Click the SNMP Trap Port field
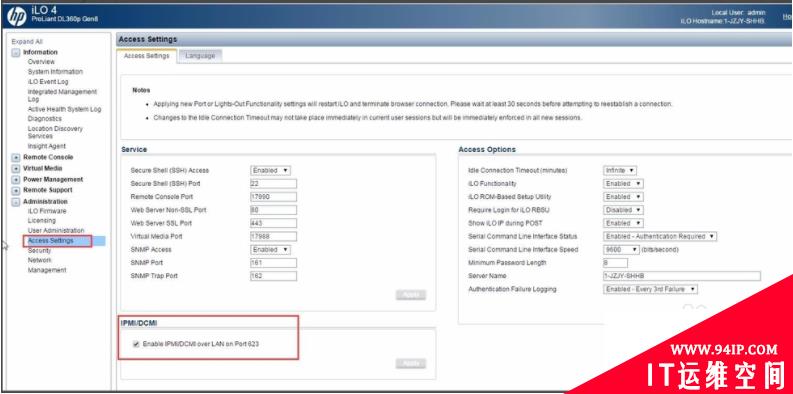The width and height of the screenshot is (793, 394). [x=274, y=276]
